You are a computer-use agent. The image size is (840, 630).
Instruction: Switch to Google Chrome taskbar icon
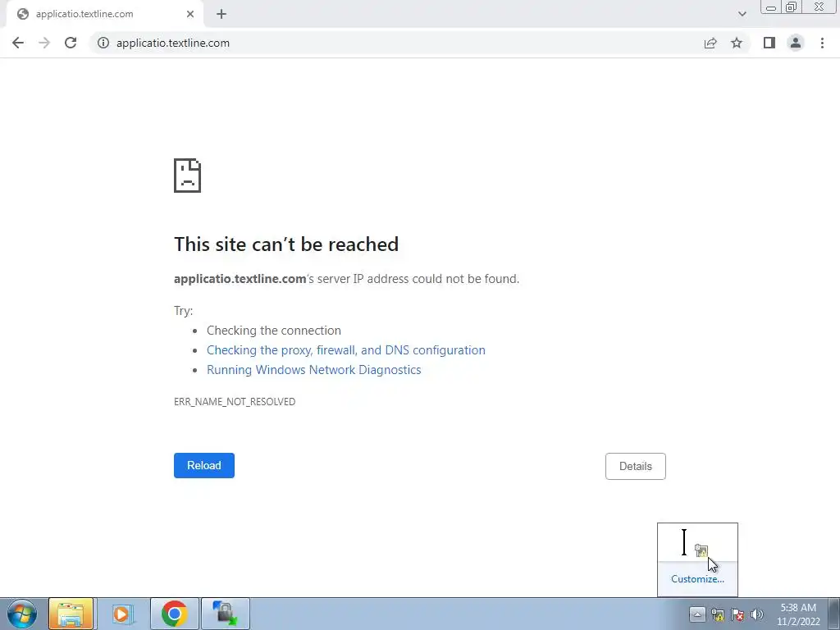(x=174, y=614)
